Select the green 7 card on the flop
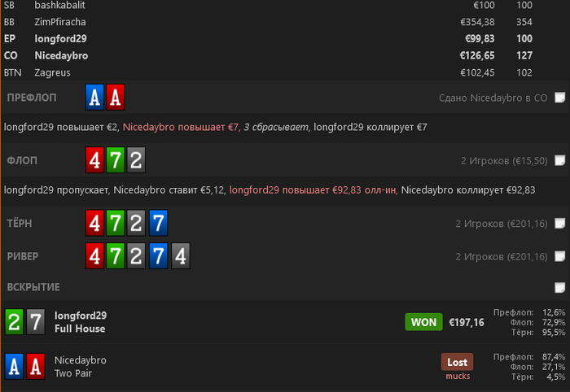 coord(116,160)
